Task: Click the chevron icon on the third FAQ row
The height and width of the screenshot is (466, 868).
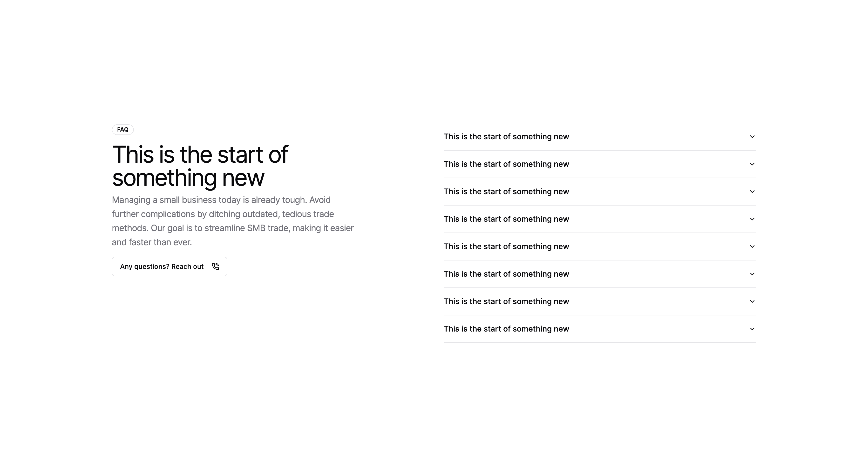Action: (x=752, y=192)
